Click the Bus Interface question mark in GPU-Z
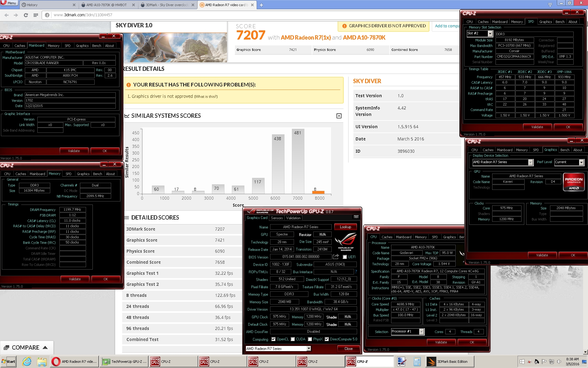The width and height of the screenshot is (588, 368). coord(356,272)
